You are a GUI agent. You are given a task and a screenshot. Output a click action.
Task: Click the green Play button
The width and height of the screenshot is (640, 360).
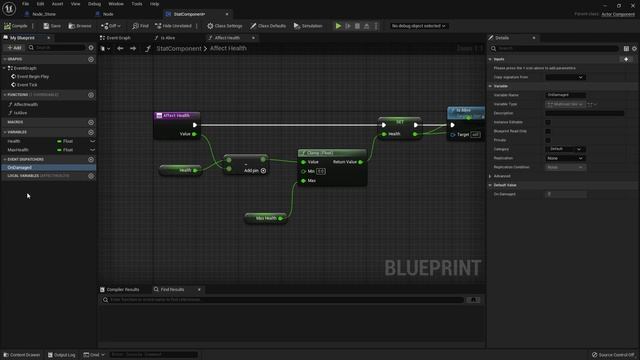338,26
